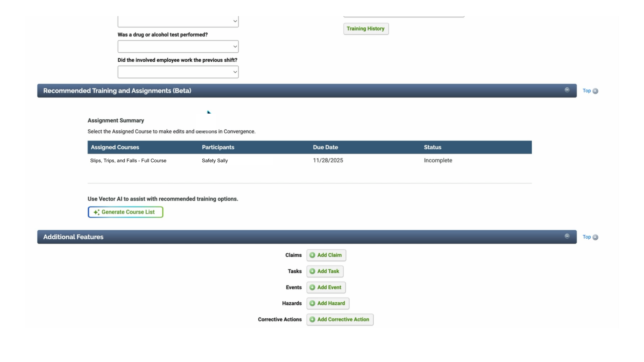The height and width of the screenshot is (362, 644).
Task: Jump to Top beside Additional Features header
Action: click(x=590, y=237)
